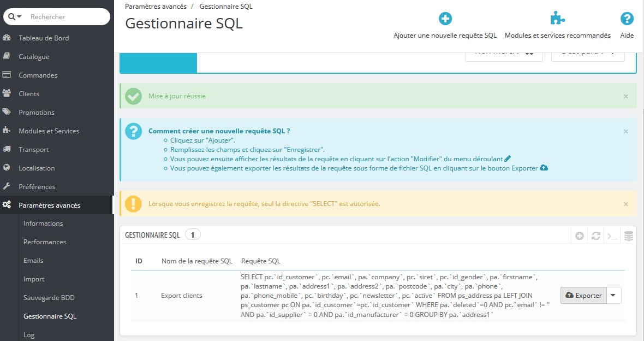644x341 pixels.
Task: Click the green success checkmark icon
Action: click(134, 96)
